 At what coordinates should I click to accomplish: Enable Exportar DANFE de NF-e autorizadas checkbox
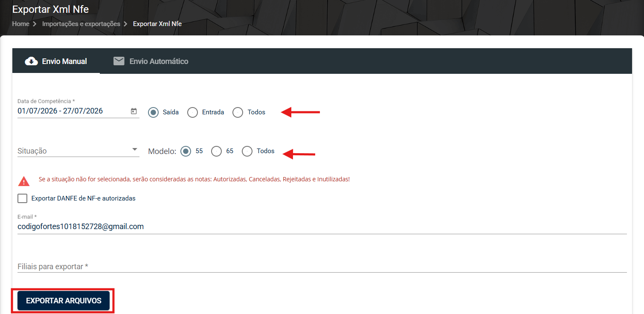pyautogui.click(x=23, y=198)
